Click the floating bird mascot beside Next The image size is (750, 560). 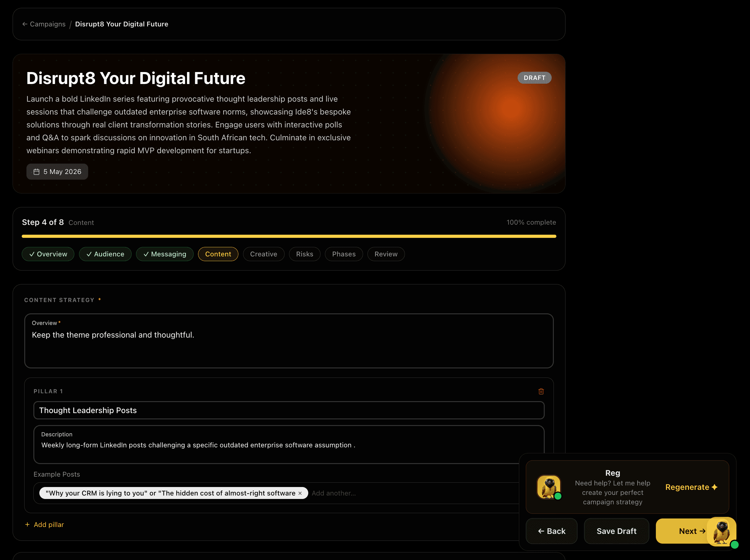pos(722,532)
